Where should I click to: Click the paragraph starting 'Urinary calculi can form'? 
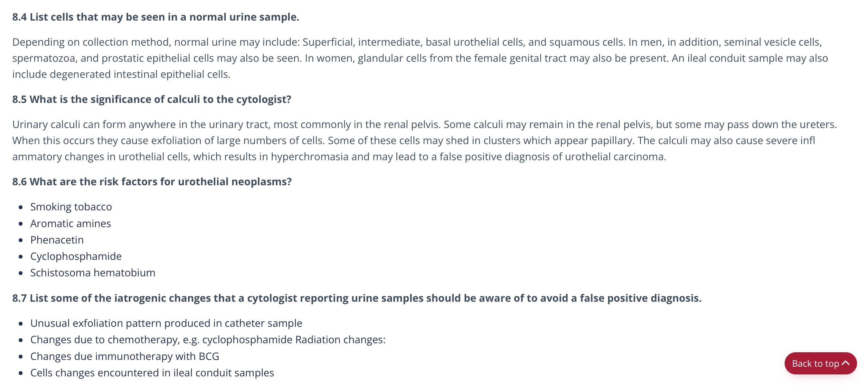pos(425,141)
